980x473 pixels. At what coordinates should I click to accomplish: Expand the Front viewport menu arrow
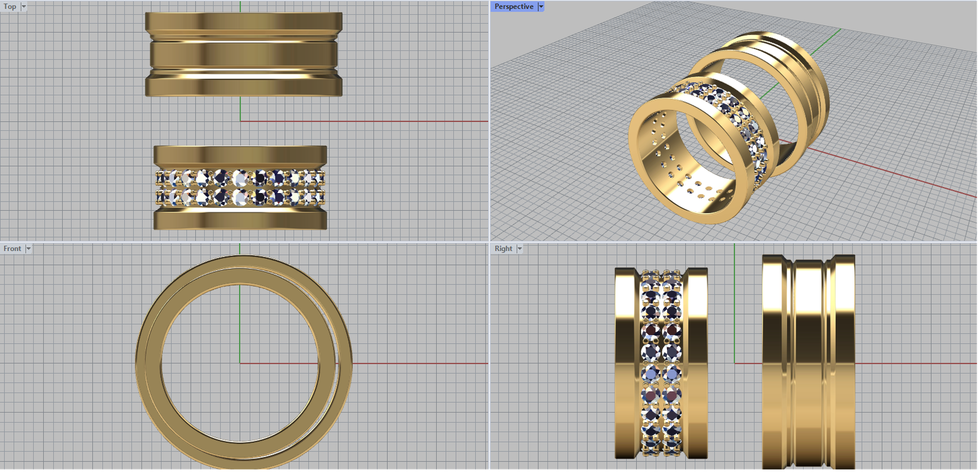coord(28,249)
